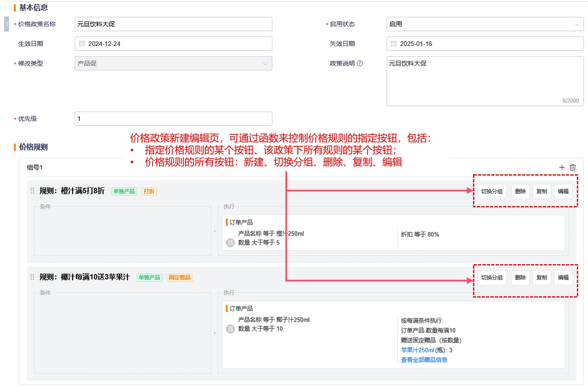
Task: Click the 固定赠品 tag on the 椰汁 rule
Action: tap(180, 277)
